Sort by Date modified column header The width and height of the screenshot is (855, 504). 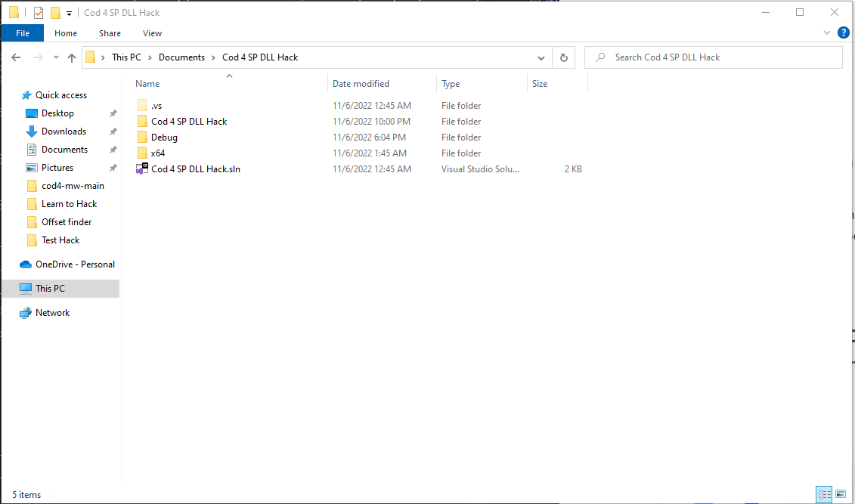click(x=382, y=83)
